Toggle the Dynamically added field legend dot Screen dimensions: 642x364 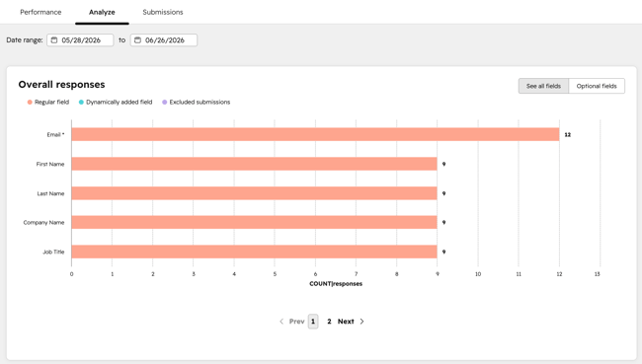(x=81, y=103)
